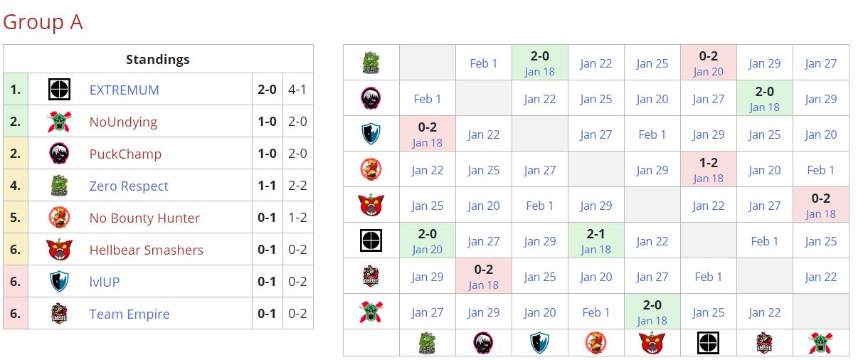Click the PuckChamp logo in the Standings table
868x360 pixels.
point(58,154)
